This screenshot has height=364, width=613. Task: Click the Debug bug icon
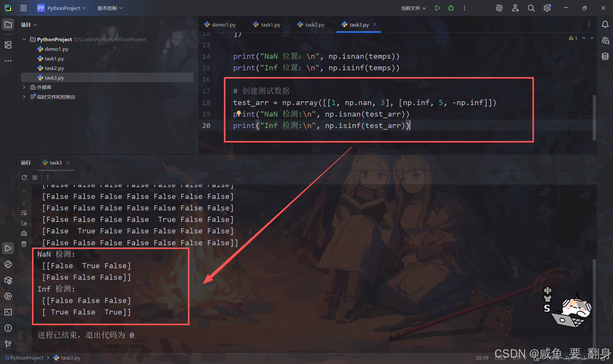pos(451,8)
